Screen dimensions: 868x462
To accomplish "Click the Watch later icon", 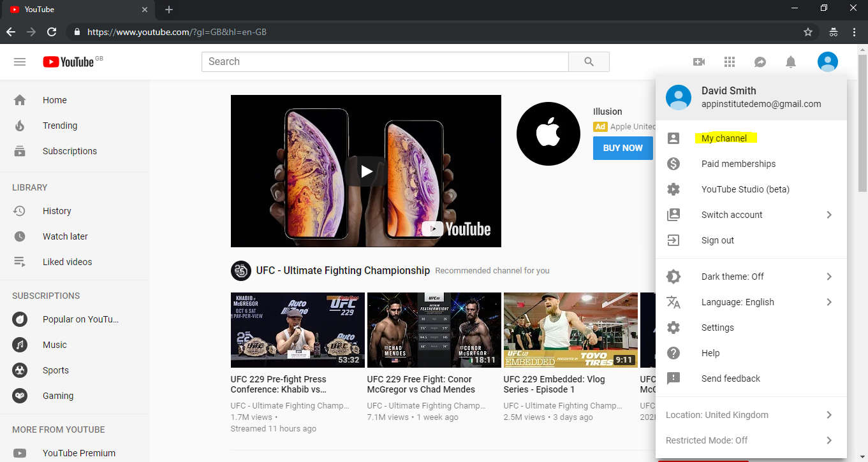I will pos(20,236).
